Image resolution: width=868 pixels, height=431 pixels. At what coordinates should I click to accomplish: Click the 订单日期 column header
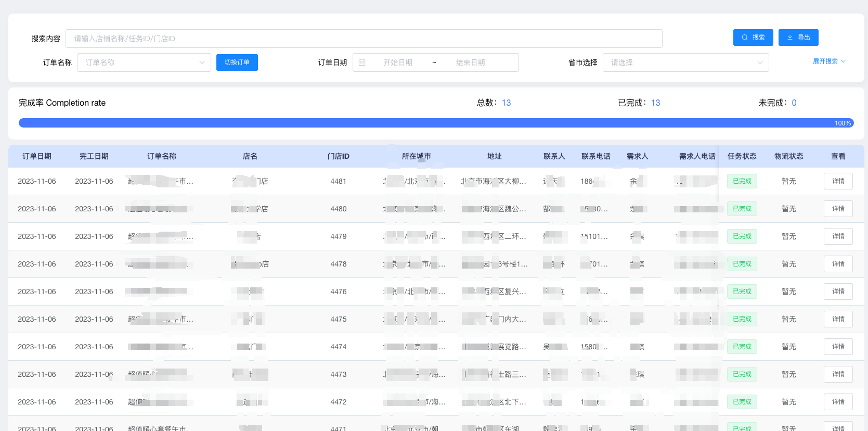[x=37, y=156]
